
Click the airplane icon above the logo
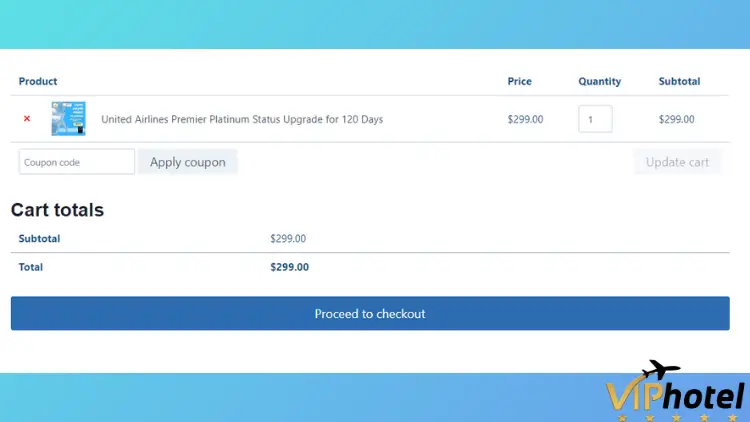[x=660, y=369]
